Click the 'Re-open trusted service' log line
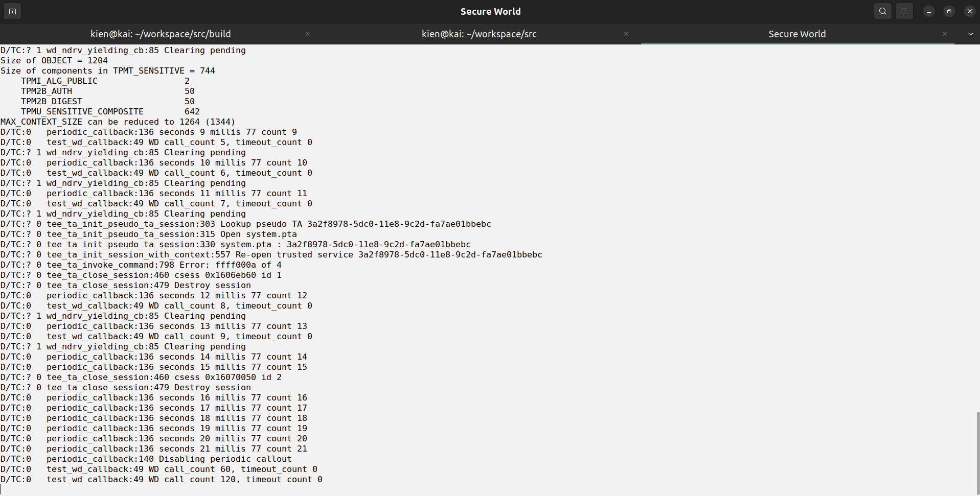The image size is (980, 496). point(271,255)
